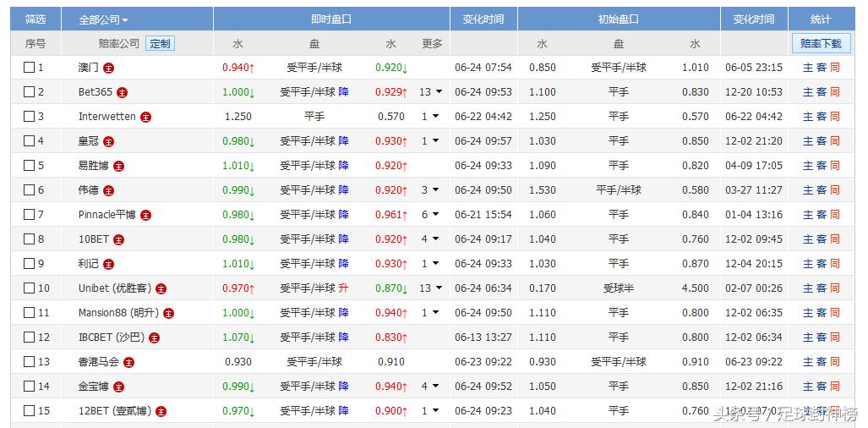Open the 全部公司 dropdown in the header
The image size is (868, 428).
click(x=103, y=20)
